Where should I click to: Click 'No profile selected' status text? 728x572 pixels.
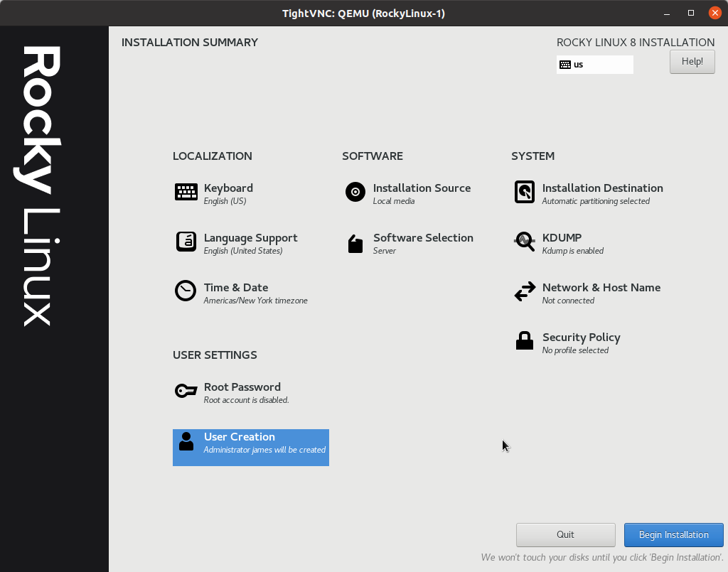pos(575,350)
